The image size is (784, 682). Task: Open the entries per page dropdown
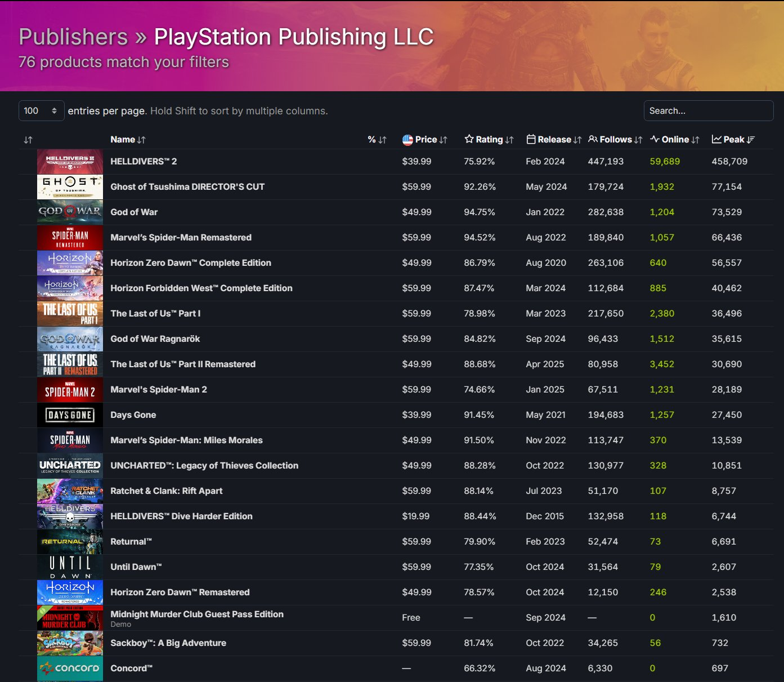[x=41, y=111]
